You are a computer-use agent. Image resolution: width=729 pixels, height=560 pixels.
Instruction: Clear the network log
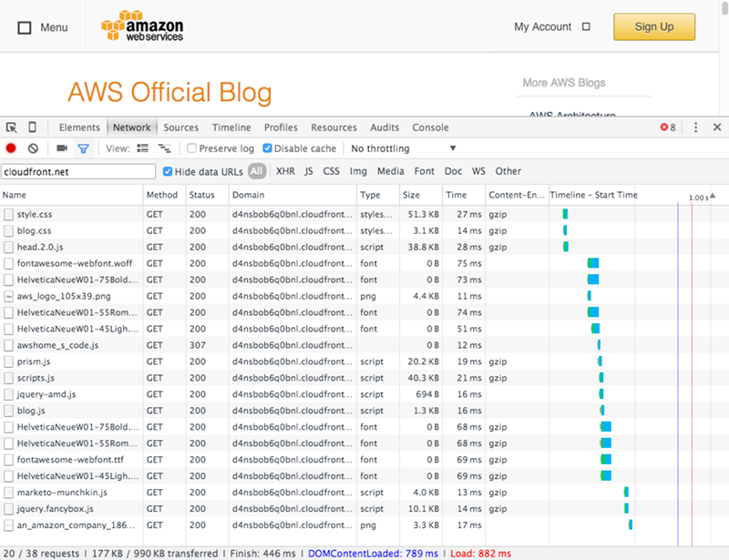click(33, 148)
